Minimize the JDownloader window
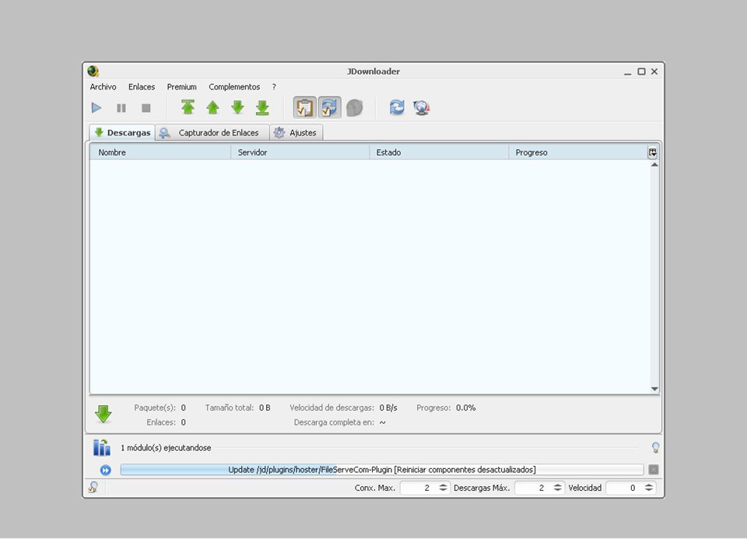This screenshot has width=747, height=560. tap(627, 72)
